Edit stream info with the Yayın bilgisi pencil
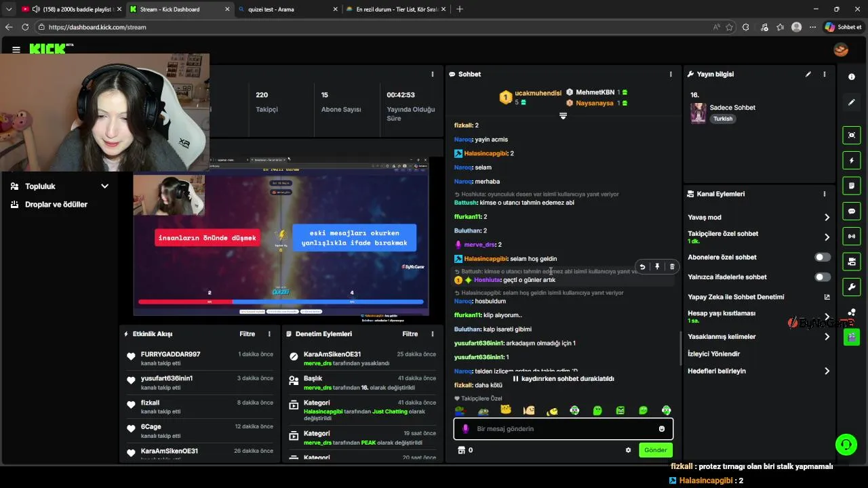This screenshot has width=868, height=488. pos(808,74)
